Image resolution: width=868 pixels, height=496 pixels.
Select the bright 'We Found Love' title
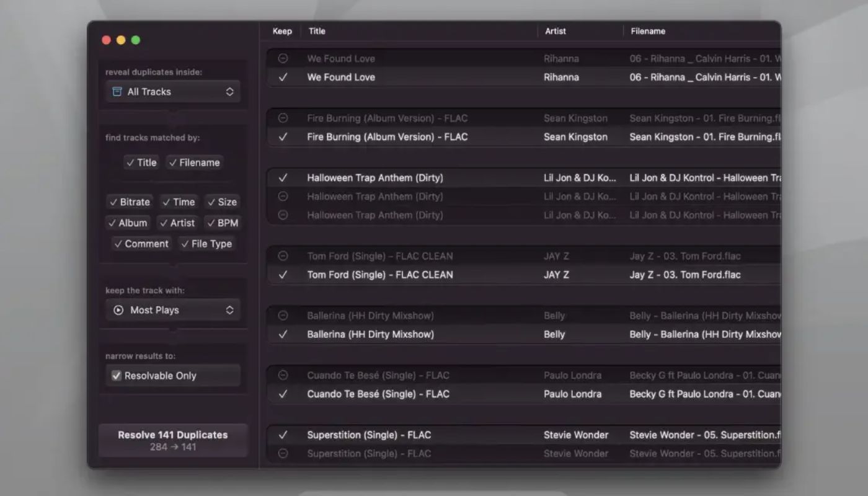point(341,77)
